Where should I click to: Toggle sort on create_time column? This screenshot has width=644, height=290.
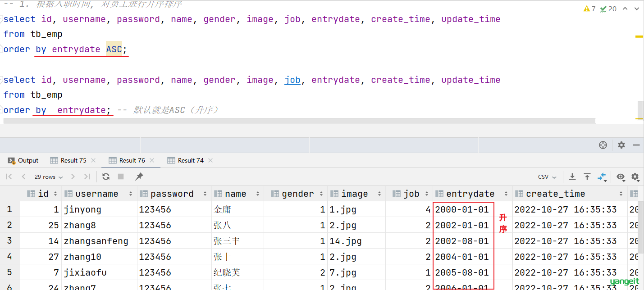621,194
